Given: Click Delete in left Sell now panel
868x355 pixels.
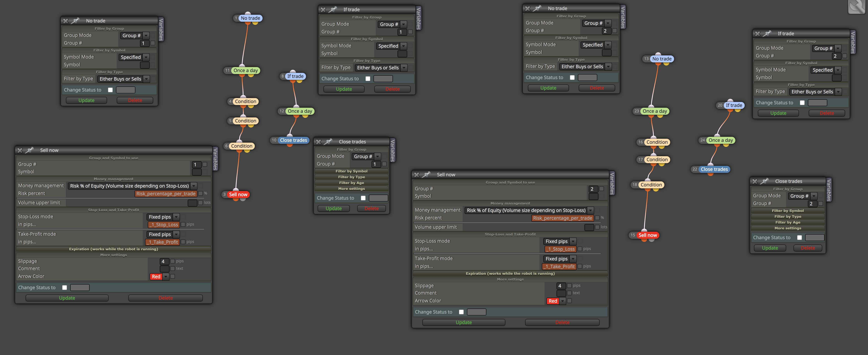Looking at the screenshot, I should (x=165, y=298).
